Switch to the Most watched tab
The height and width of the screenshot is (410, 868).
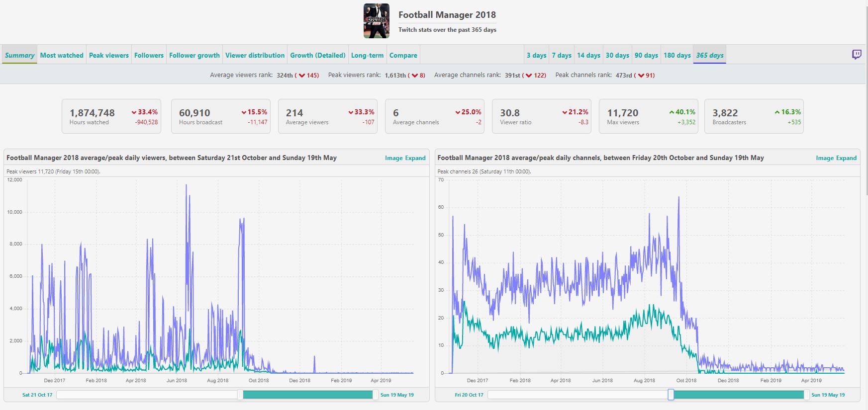pyautogui.click(x=62, y=55)
